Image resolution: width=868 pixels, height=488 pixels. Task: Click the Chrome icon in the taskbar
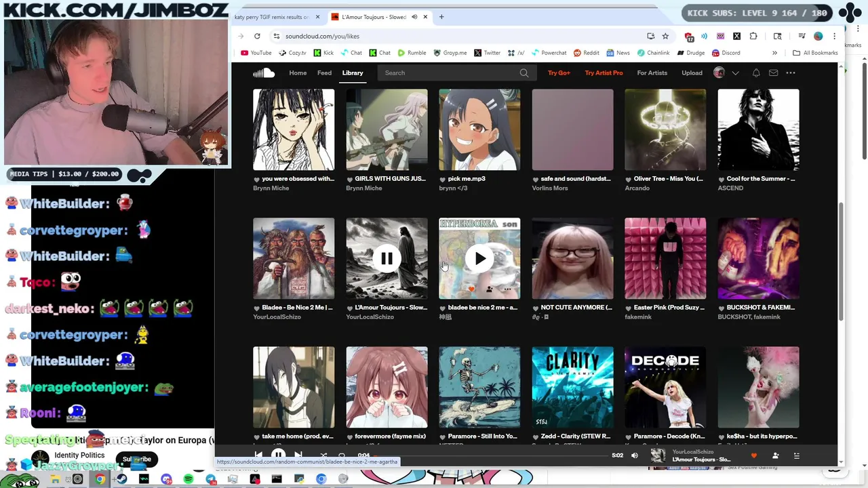(100, 479)
